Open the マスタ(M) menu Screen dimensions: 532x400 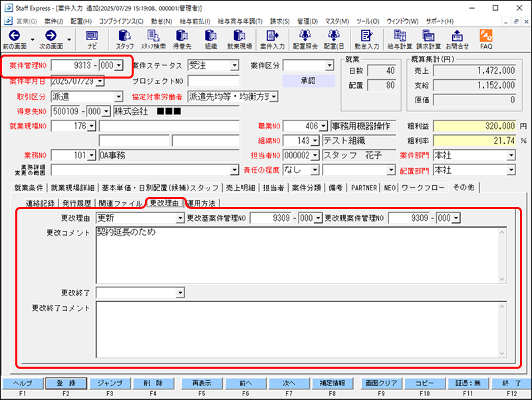(x=337, y=21)
